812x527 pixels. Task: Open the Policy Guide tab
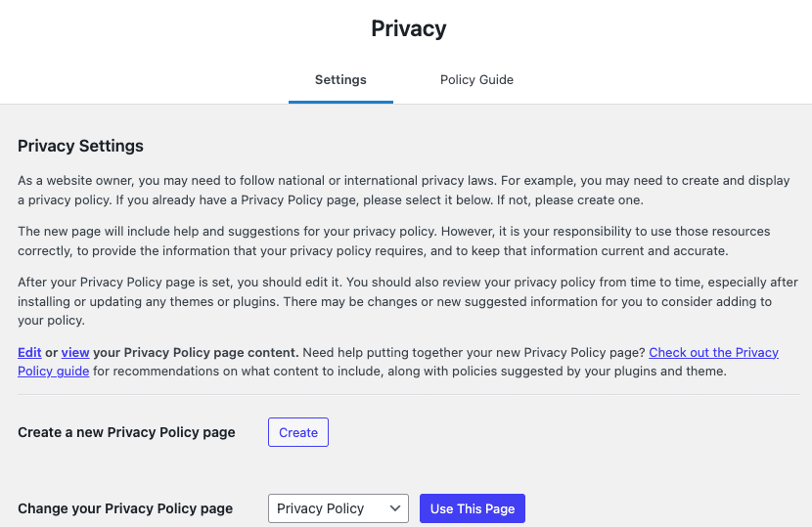476,80
